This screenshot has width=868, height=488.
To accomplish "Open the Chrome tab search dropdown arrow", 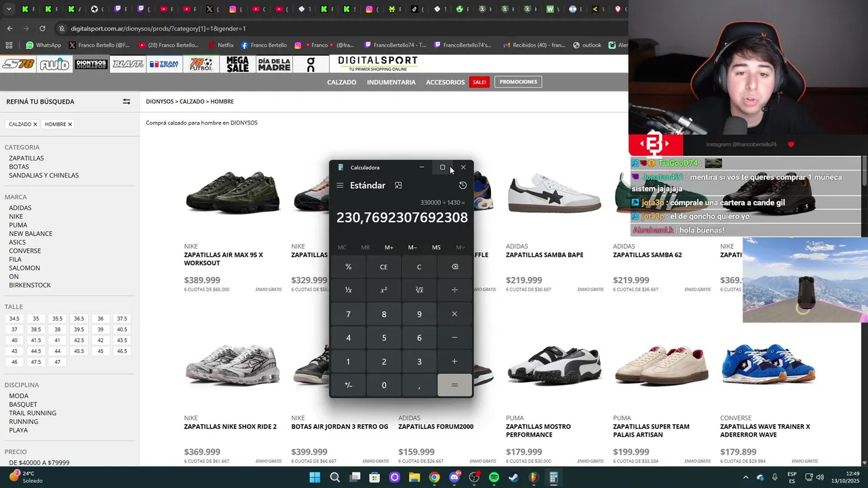I will click(x=9, y=9).
